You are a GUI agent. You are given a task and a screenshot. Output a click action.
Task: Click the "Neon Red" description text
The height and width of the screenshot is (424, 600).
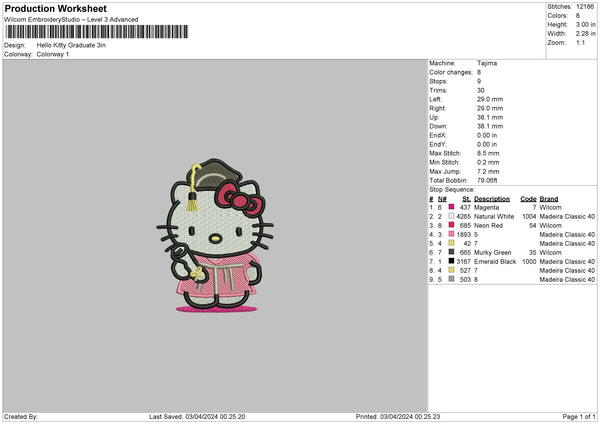tap(488, 225)
